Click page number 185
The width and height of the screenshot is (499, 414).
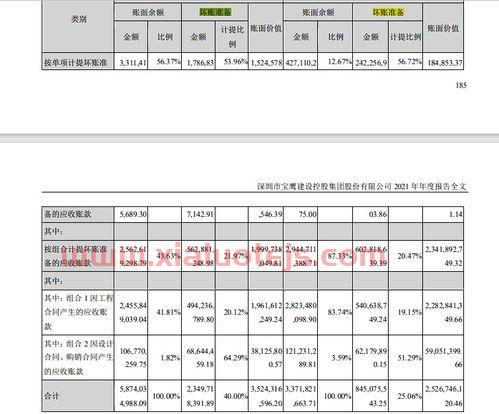point(461,85)
